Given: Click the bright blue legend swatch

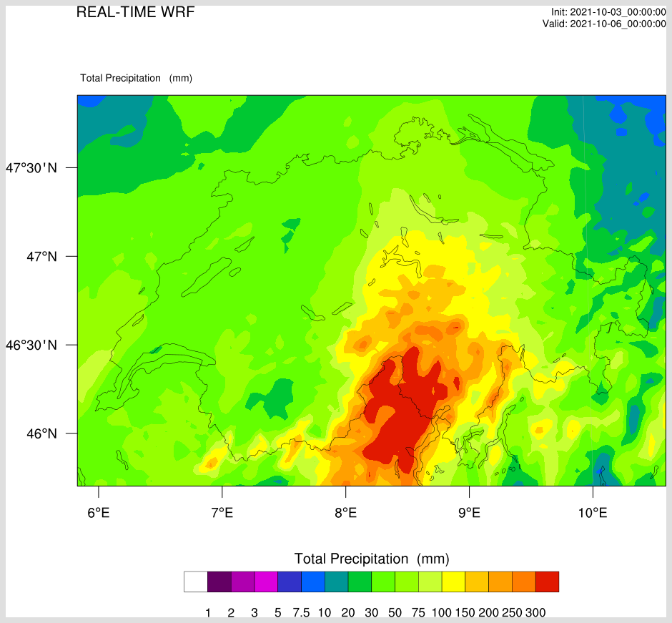Looking at the screenshot, I should click(x=313, y=582).
